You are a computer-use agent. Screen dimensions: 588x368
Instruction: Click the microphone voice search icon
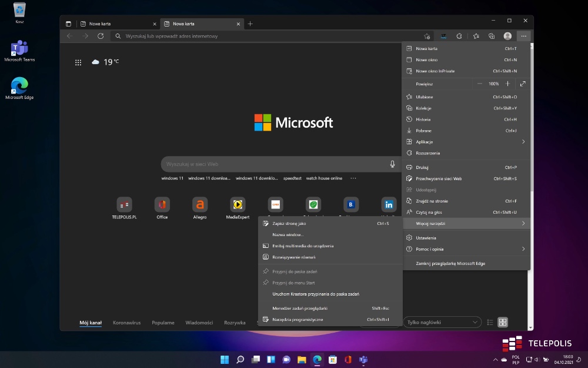point(392,164)
